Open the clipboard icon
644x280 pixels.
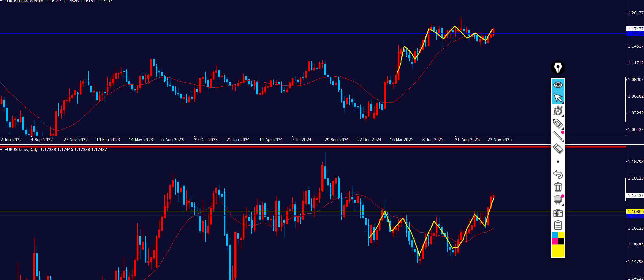558,225
